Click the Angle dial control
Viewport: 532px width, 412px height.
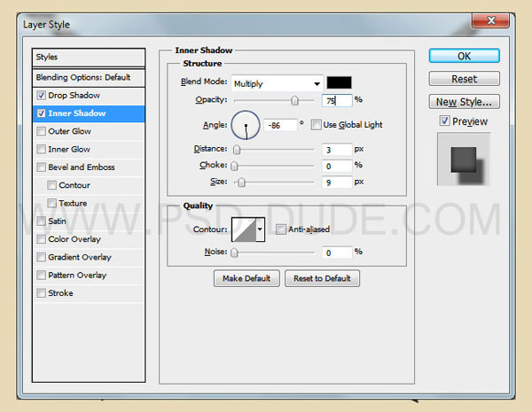point(246,125)
